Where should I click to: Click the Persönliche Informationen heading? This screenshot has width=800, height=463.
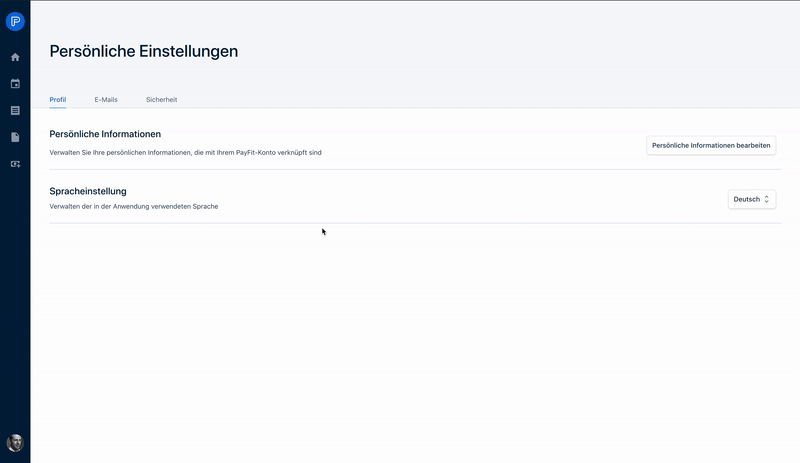click(105, 134)
